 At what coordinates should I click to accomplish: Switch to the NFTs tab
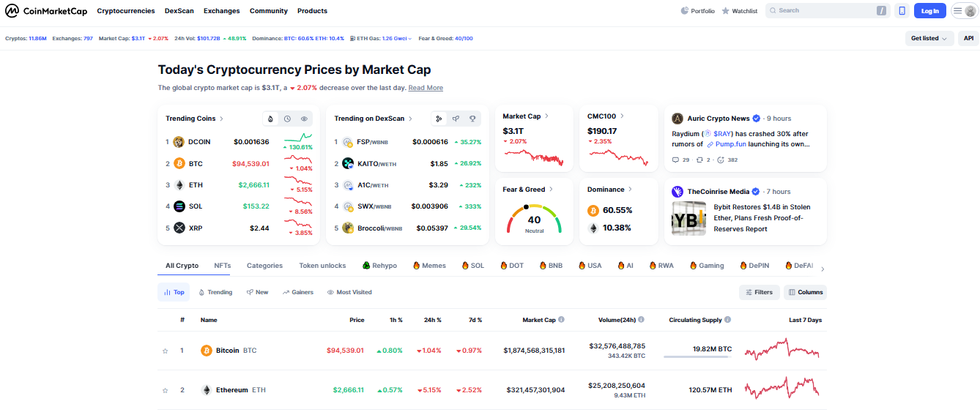coord(222,266)
